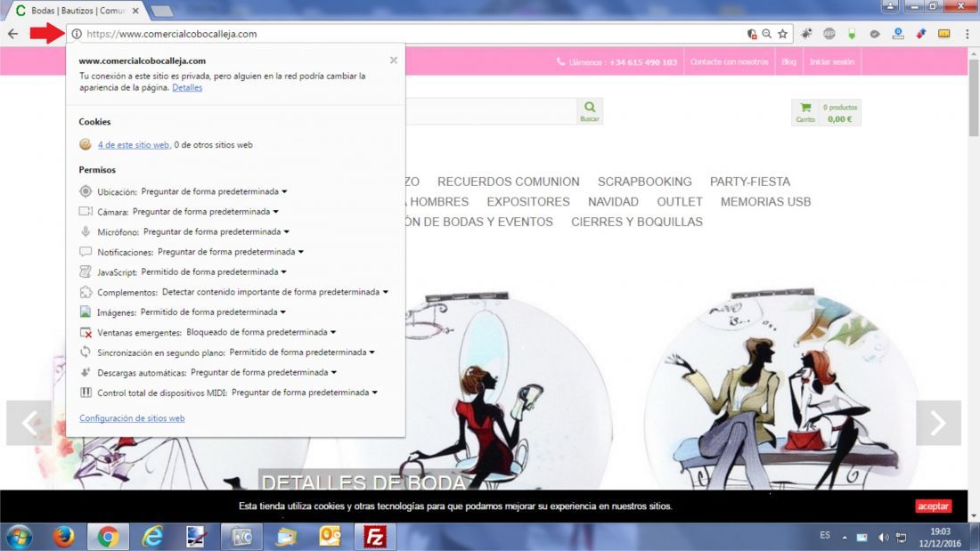Image resolution: width=980 pixels, height=551 pixels.
Task: Open Outlook from the taskbar
Action: (x=330, y=537)
